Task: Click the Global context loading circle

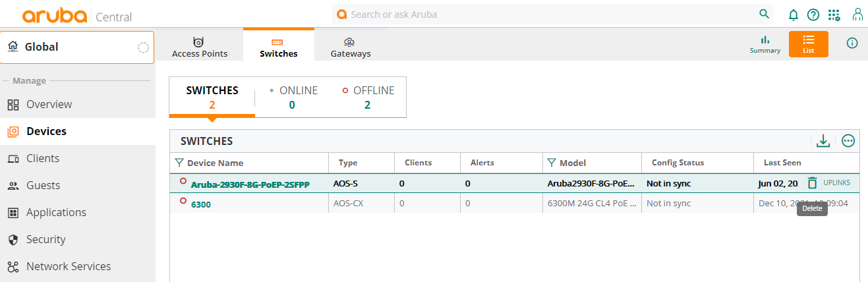Action: coord(143,47)
